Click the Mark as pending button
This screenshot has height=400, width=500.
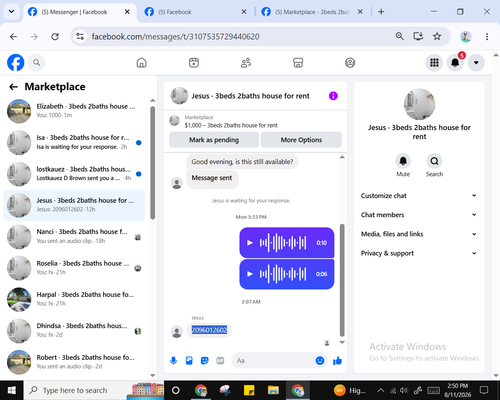coord(214,140)
